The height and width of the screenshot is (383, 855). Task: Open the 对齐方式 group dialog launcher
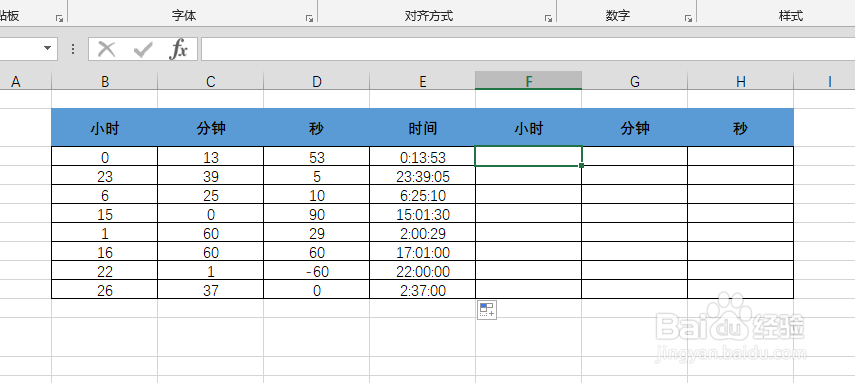pos(548,19)
